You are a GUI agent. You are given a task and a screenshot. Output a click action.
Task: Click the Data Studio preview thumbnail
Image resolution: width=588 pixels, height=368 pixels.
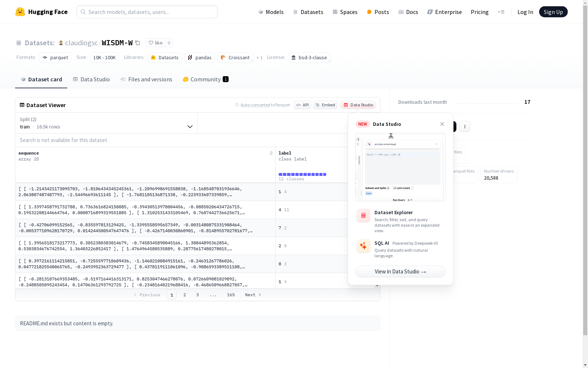point(401,167)
